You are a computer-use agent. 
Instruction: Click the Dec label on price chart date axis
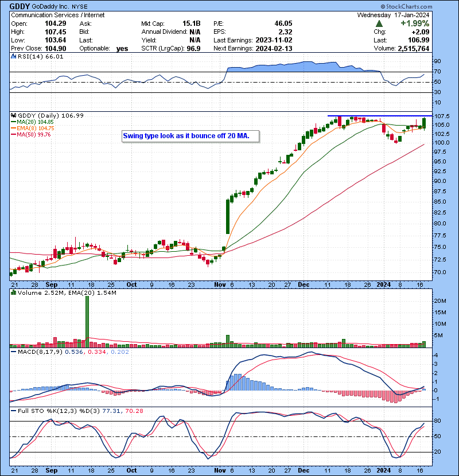click(x=304, y=285)
